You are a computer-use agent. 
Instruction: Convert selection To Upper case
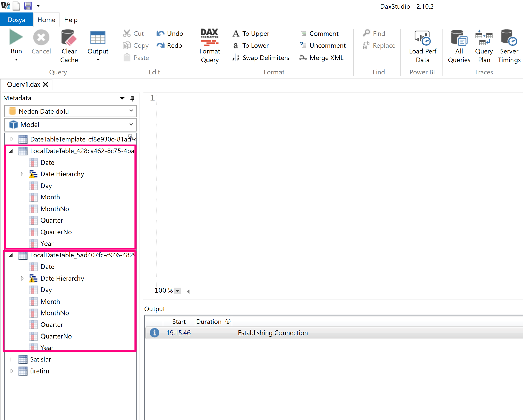pyautogui.click(x=251, y=33)
